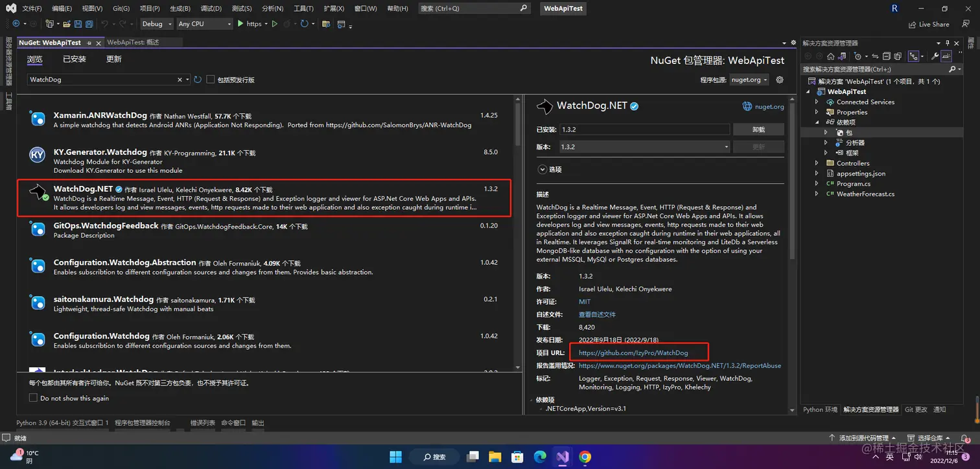Open the ReportAbuse nuget.org link
Screen dimensions: 980x469
680,366
